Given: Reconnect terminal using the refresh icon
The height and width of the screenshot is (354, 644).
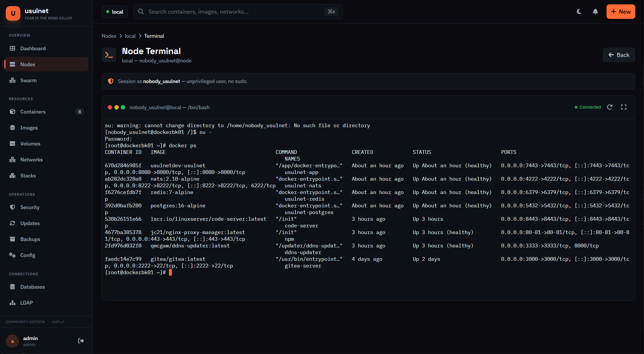Looking at the screenshot, I should pos(610,107).
